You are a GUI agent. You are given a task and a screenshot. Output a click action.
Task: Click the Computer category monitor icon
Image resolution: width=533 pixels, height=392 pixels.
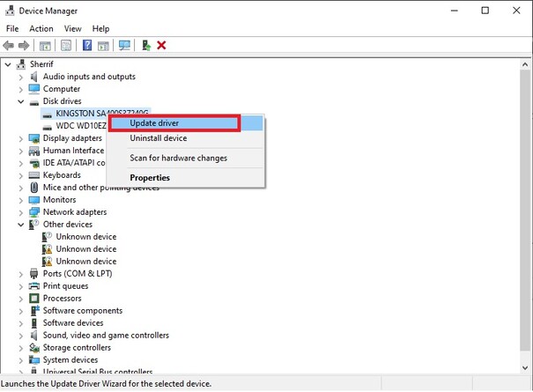[34, 89]
